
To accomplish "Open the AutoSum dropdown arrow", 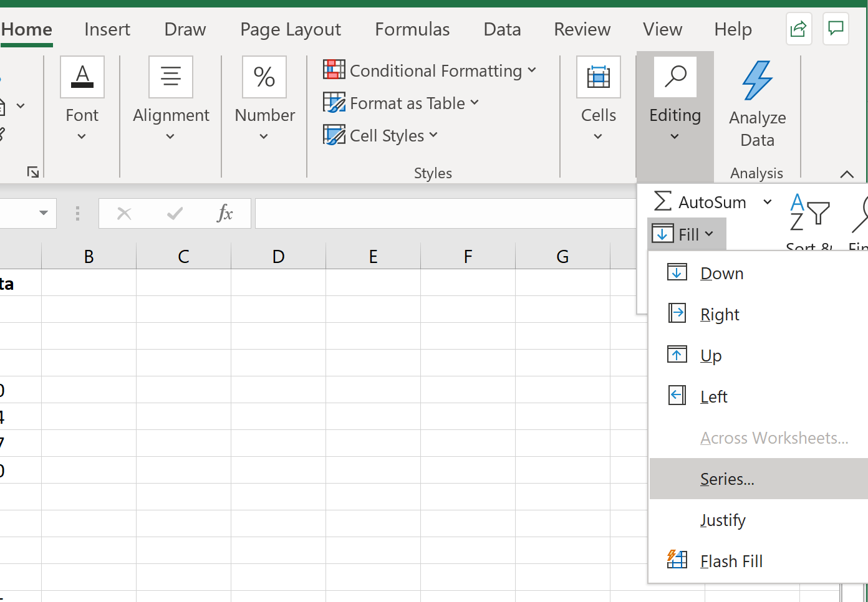I will [x=768, y=202].
